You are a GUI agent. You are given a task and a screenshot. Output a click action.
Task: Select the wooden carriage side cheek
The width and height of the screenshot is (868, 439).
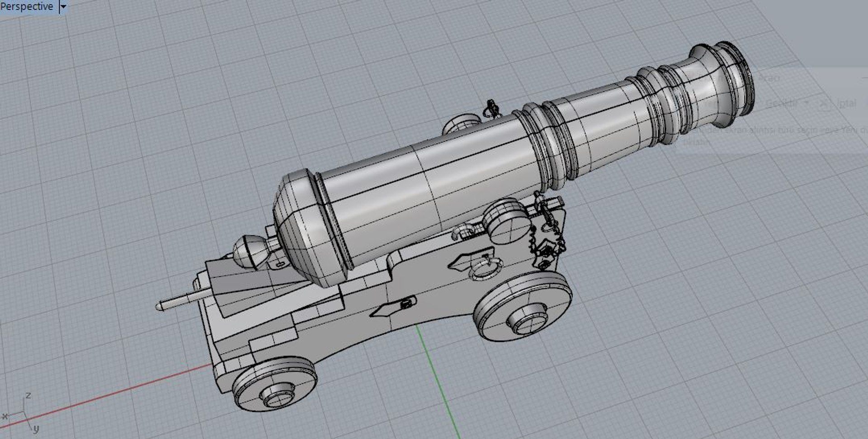click(x=429, y=289)
